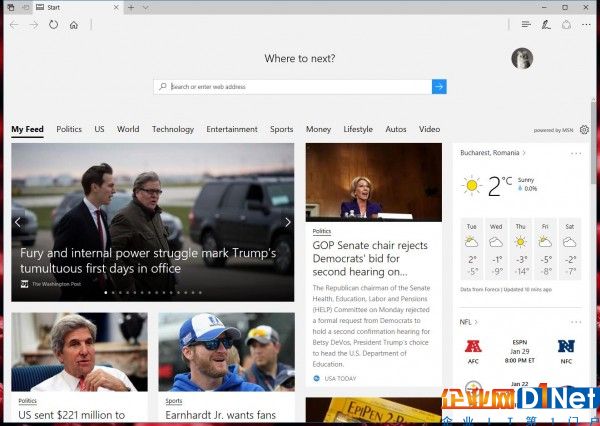The image size is (600, 426).
Task: Open the Hub favorites list icon
Action: [x=526, y=24]
